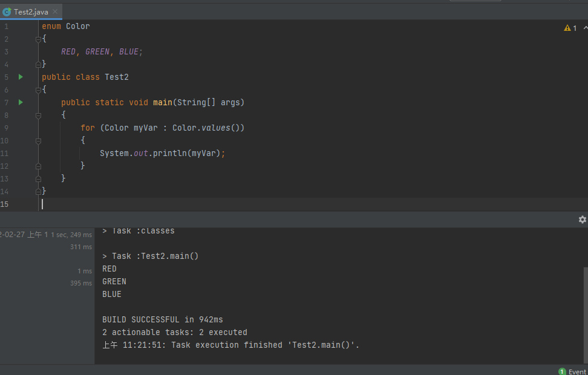Click the yellow warning inspection icon
588x375 pixels.
pos(567,28)
